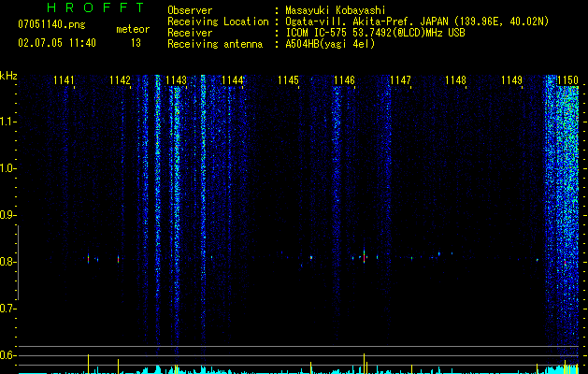Click the red meteor echo just after 1146
This screenshot has width=588, height=374.
pos(364,257)
